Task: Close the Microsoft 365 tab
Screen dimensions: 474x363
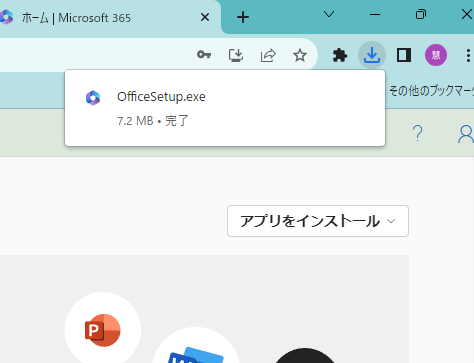Action: tap(205, 17)
